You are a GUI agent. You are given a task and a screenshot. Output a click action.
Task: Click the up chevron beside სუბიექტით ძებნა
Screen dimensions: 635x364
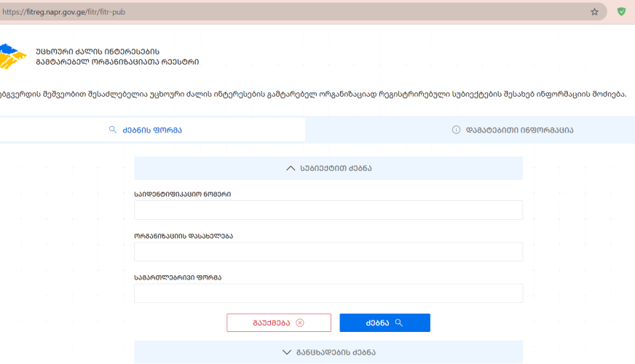[291, 168]
